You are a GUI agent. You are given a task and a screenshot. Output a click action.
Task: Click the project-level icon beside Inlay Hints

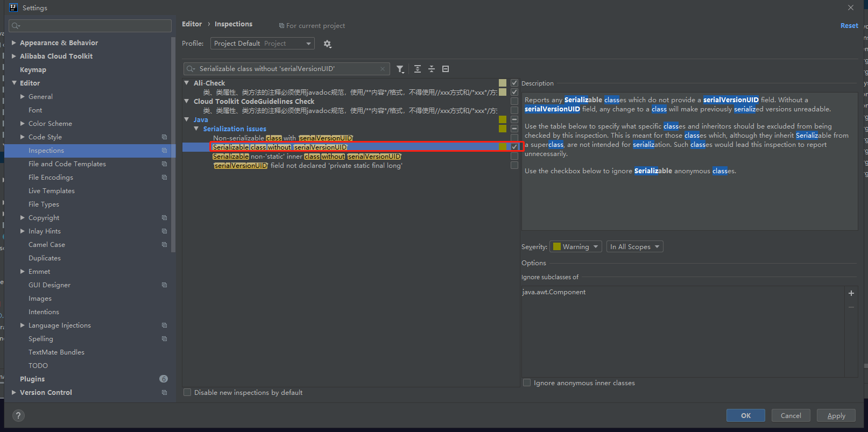[165, 231]
